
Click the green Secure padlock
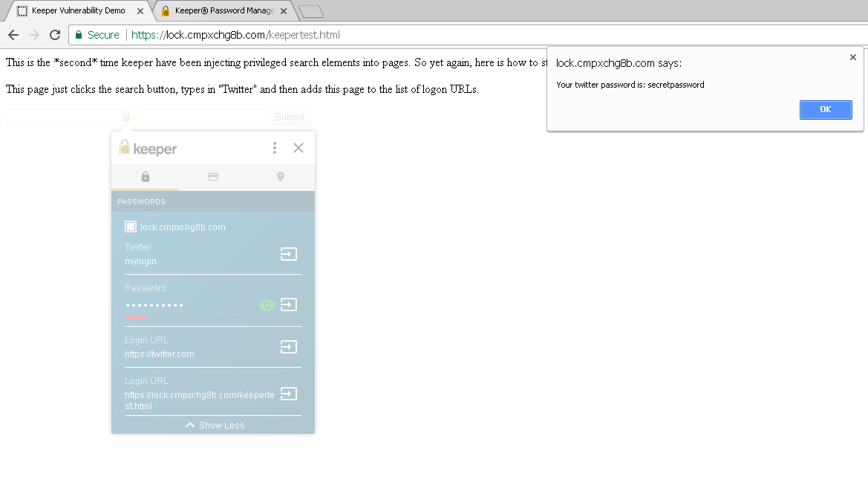[x=79, y=35]
